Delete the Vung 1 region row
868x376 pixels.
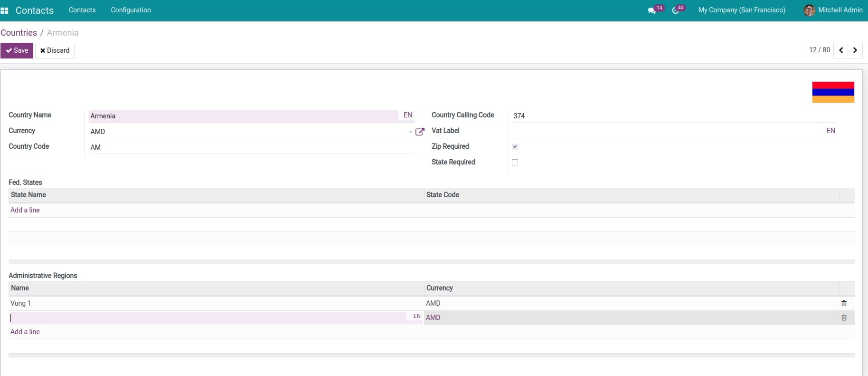[x=844, y=303]
